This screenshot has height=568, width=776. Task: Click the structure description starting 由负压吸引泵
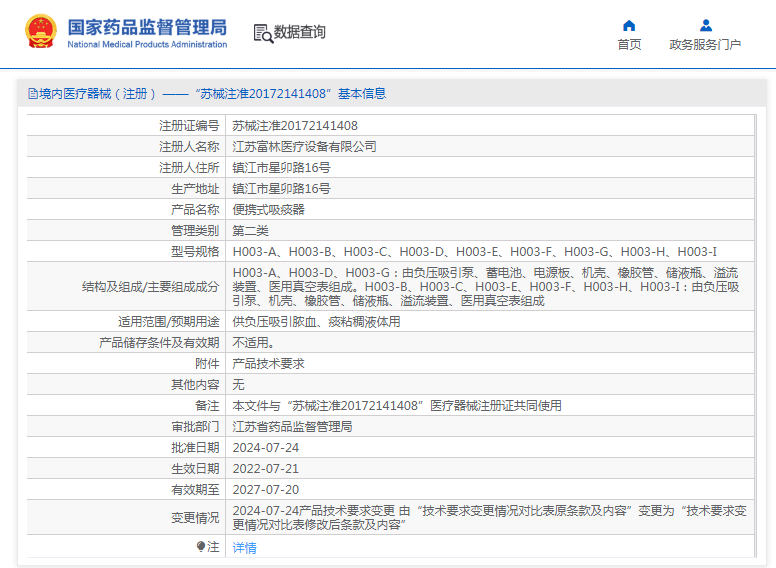[x=486, y=286]
